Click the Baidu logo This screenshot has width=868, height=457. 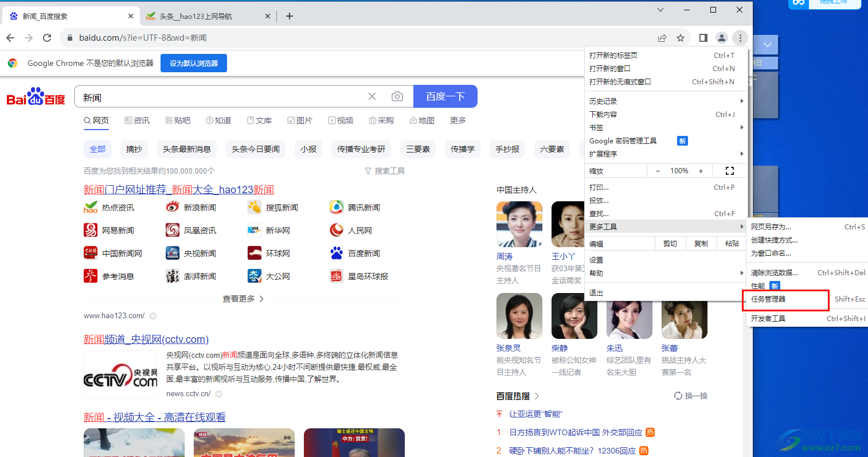coord(36,97)
